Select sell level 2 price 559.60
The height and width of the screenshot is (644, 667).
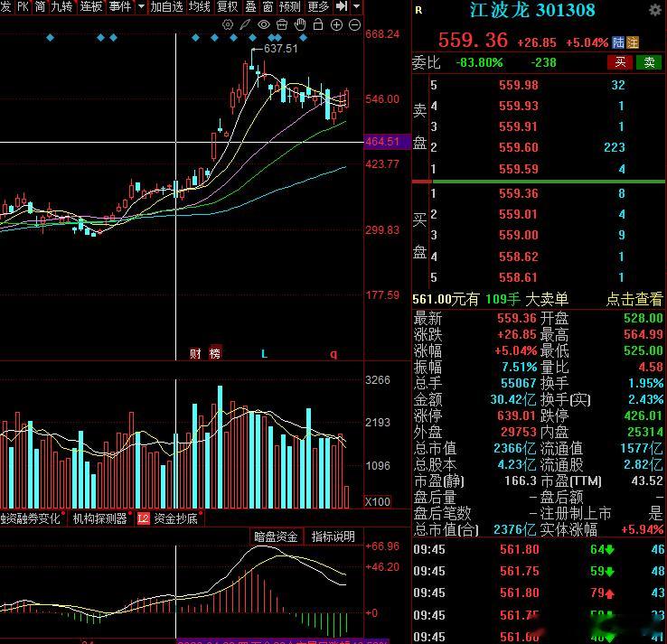pos(519,147)
